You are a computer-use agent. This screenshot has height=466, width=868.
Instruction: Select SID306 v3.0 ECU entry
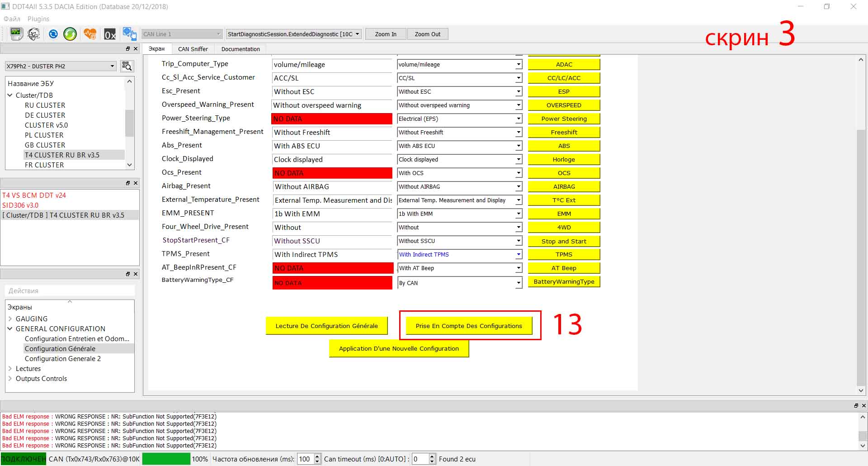20,205
